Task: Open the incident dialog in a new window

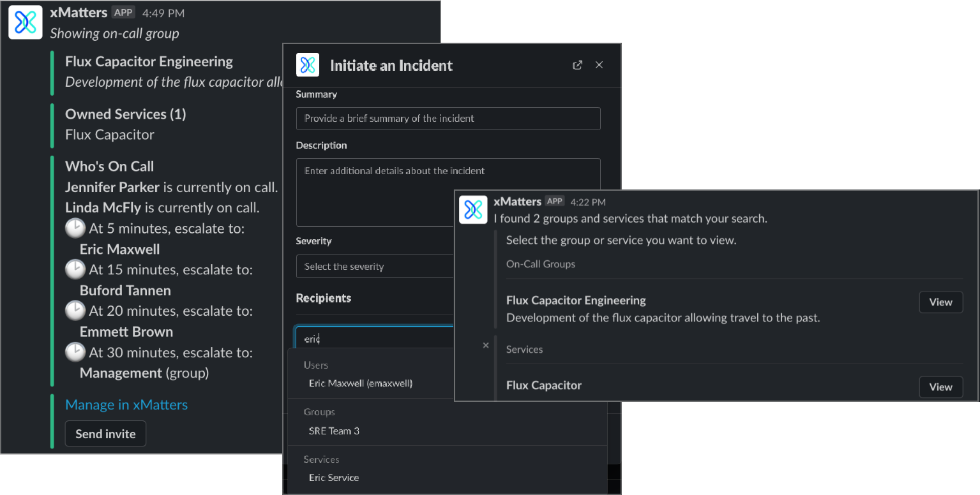Action: (578, 65)
